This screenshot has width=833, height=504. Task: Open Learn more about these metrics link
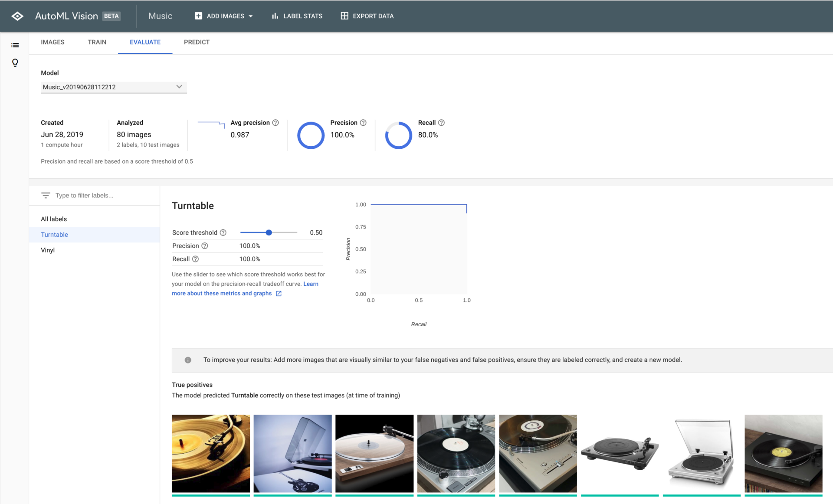pos(222,294)
